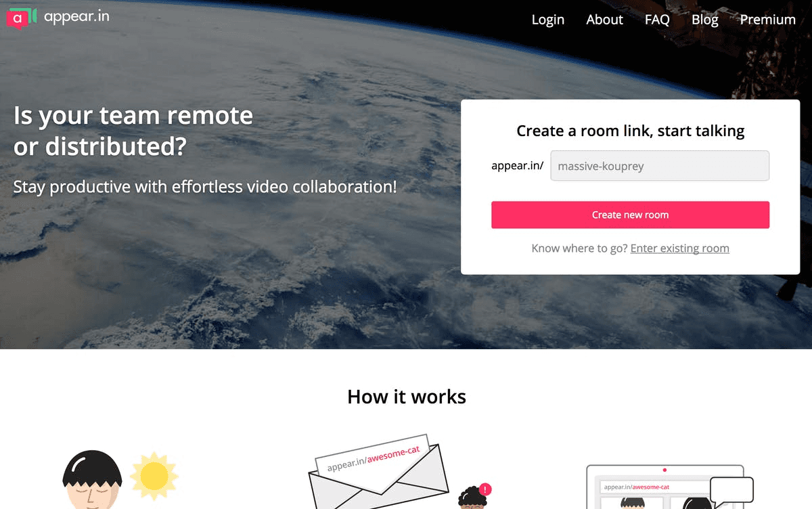Viewport: 812px width, 509px height.
Task: Click the laptop video call illustration
Action: (x=664, y=487)
